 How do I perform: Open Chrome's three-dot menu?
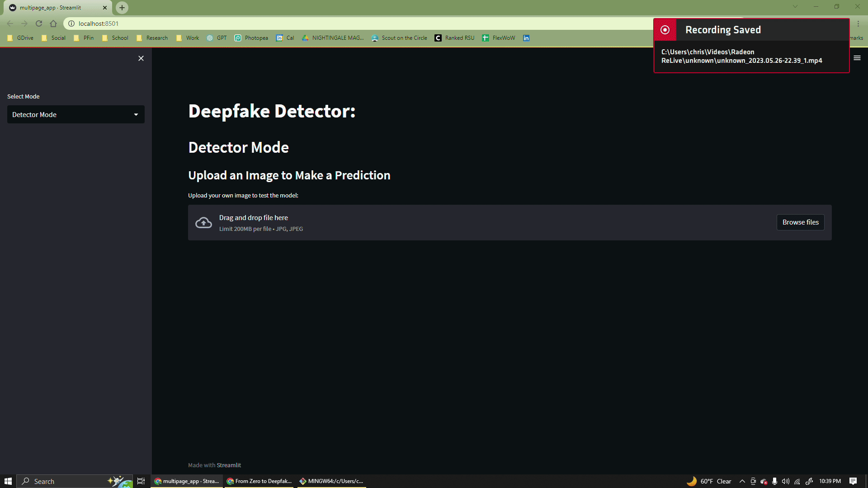(858, 23)
